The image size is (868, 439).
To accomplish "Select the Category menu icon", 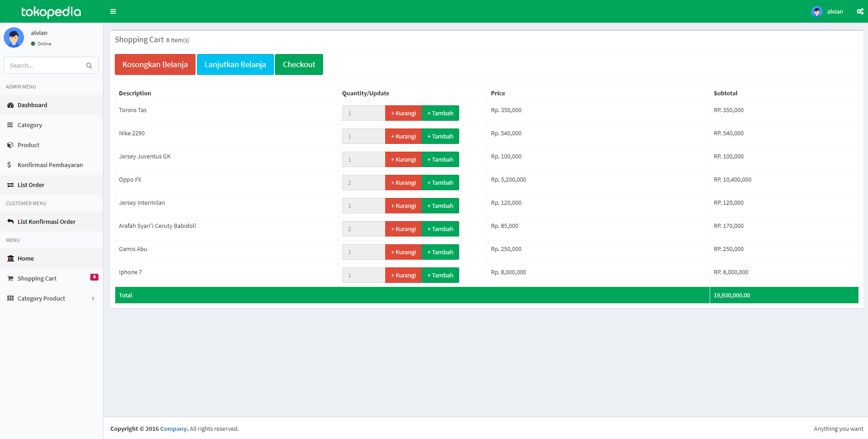I will pyautogui.click(x=10, y=125).
